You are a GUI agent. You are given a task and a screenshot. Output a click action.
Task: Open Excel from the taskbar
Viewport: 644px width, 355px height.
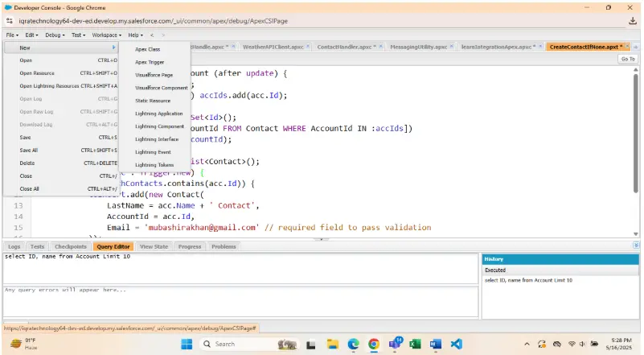(415, 344)
